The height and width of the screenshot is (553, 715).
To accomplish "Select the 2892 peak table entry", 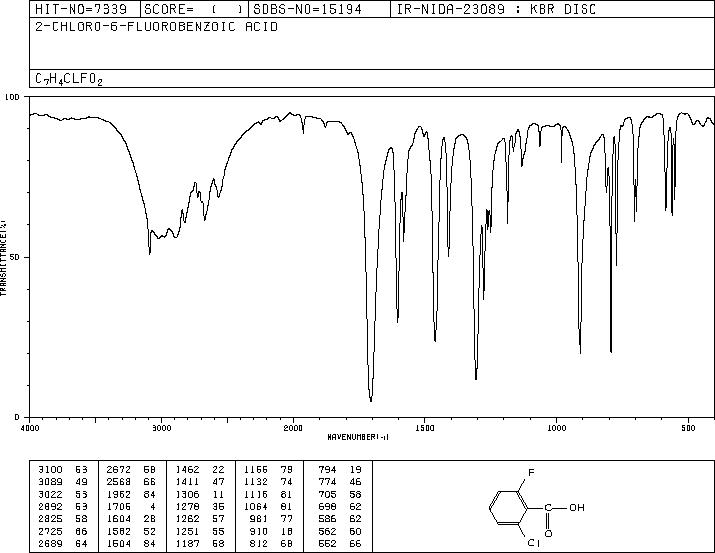I will 62,506.
